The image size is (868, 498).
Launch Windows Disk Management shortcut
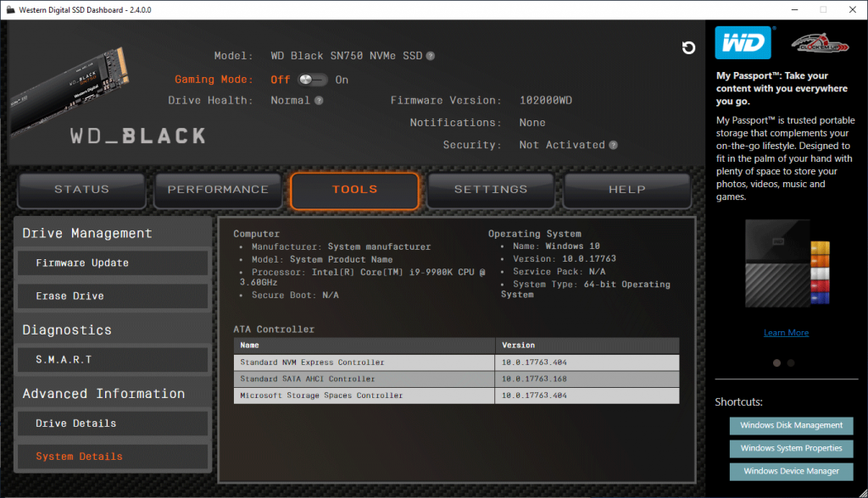pos(791,425)
